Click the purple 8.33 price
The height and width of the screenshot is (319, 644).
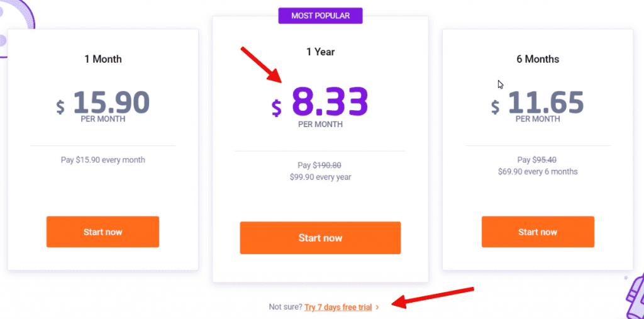(330, 101)
